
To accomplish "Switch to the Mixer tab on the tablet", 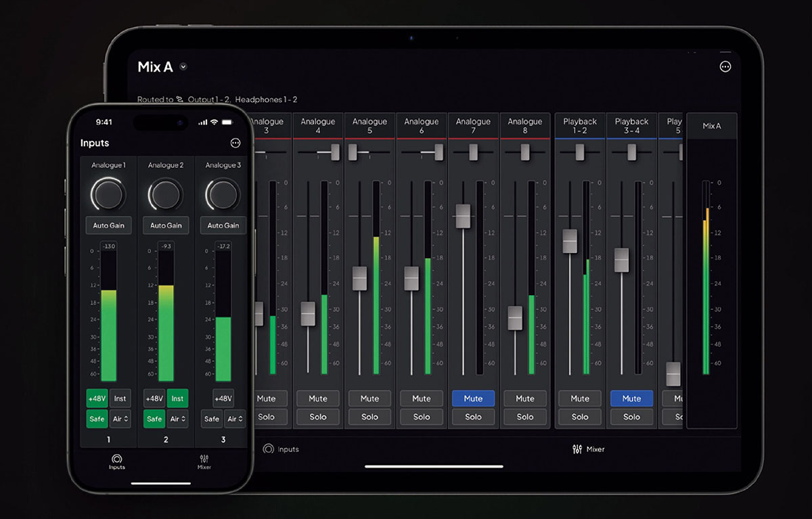I will point(588,449).
